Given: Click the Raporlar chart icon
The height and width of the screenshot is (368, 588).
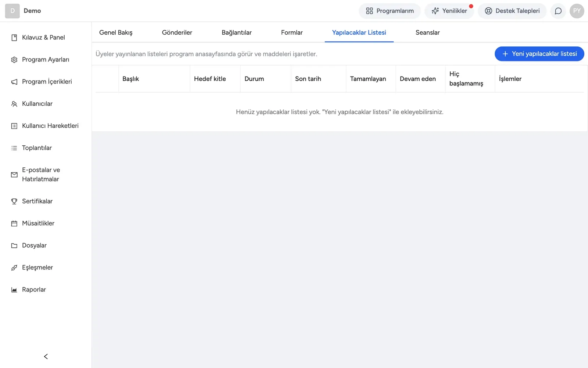Looking at the screenshot, I should (14, 290).
